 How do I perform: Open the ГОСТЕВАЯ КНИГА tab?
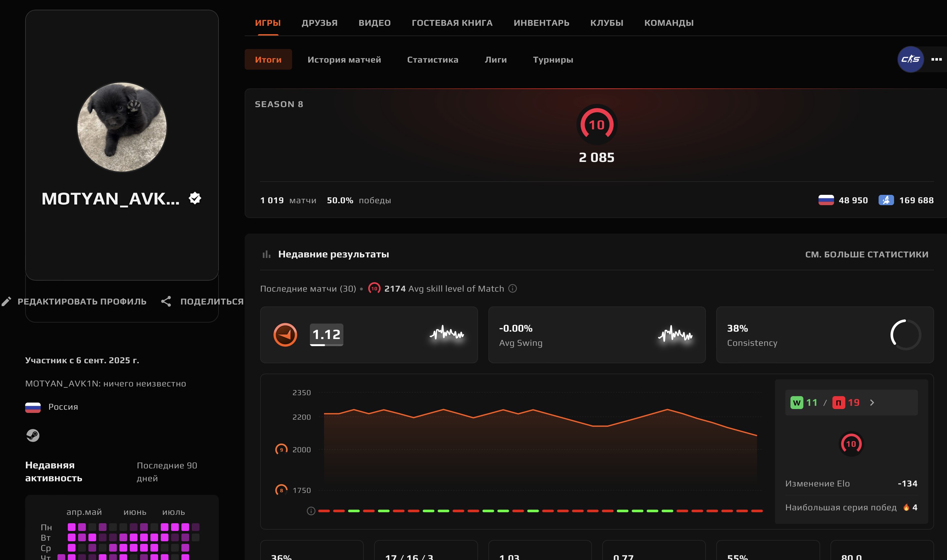452,23
